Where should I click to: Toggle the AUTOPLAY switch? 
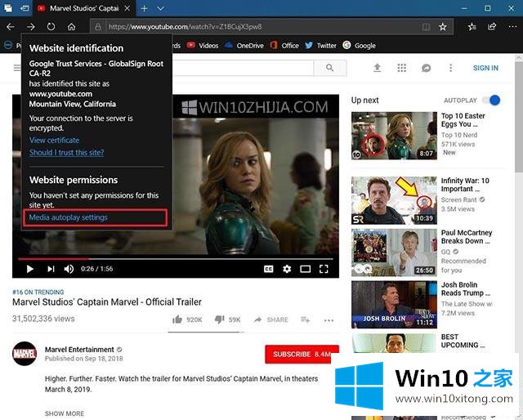pos(491,100)
